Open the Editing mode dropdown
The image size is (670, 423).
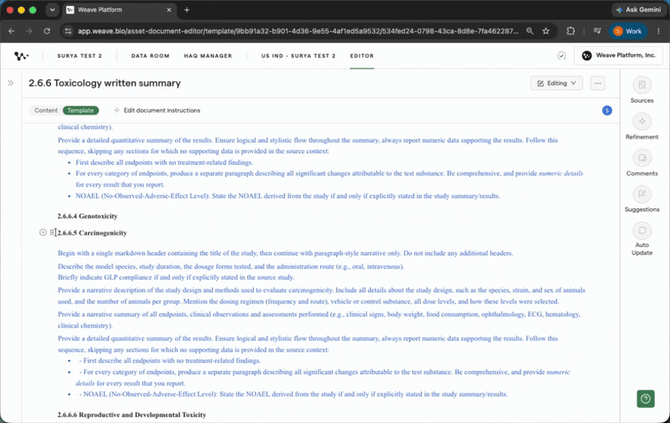pos(556,83)
